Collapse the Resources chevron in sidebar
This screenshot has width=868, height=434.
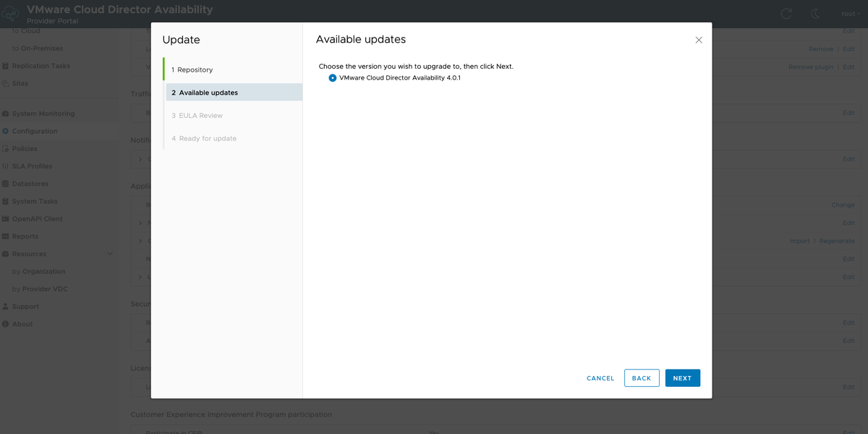click(110, 254)
